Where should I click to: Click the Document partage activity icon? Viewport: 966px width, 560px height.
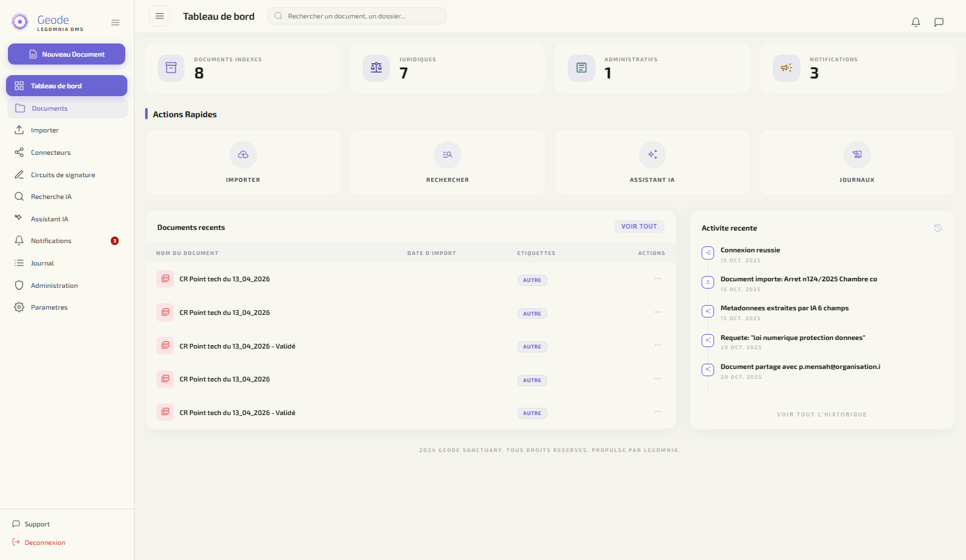pyautogui.click(x=708, y=370)
